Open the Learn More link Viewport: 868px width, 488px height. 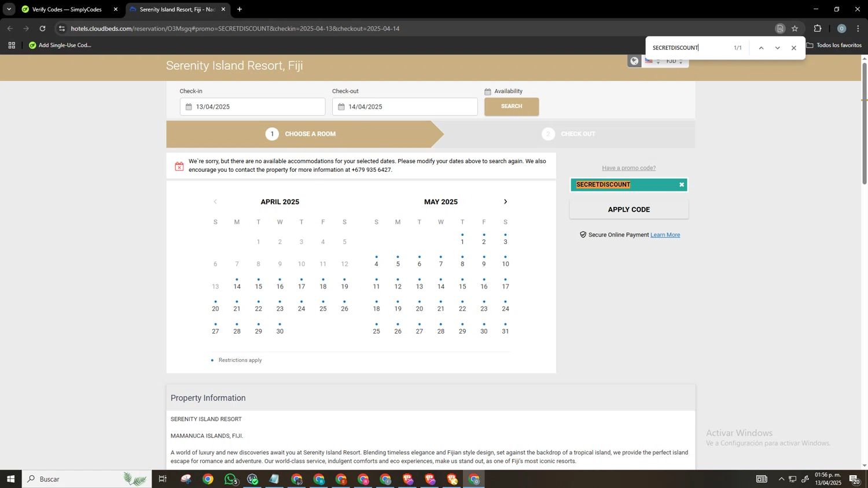tap(665, 235)
